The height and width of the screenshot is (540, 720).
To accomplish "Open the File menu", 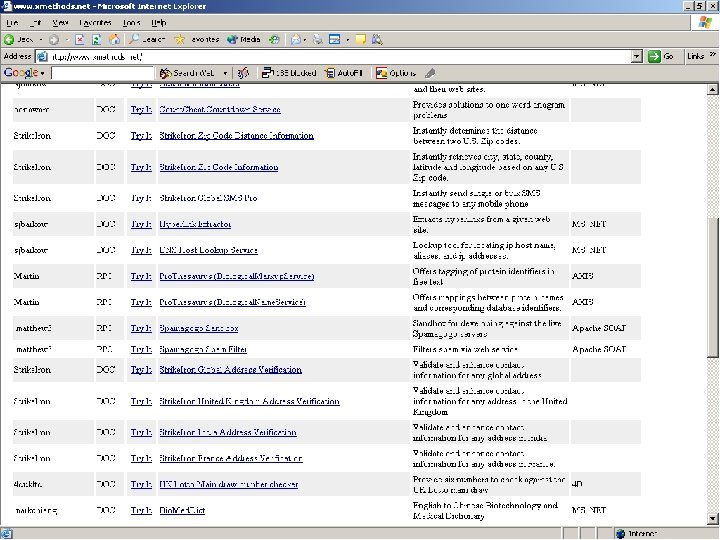I will point(12,22).
